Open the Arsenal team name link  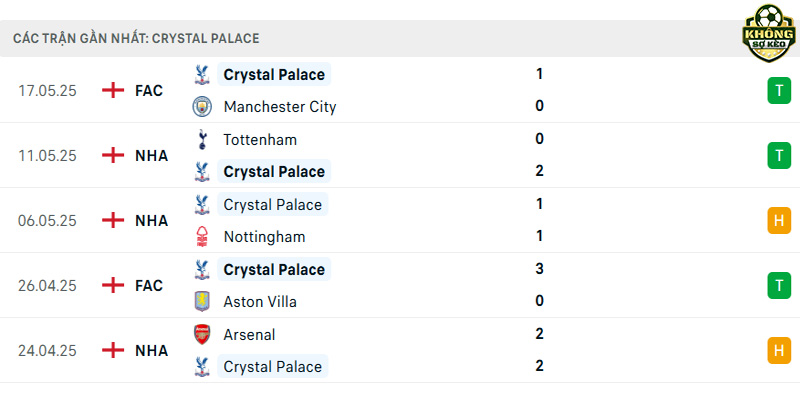tap(249, 334)
